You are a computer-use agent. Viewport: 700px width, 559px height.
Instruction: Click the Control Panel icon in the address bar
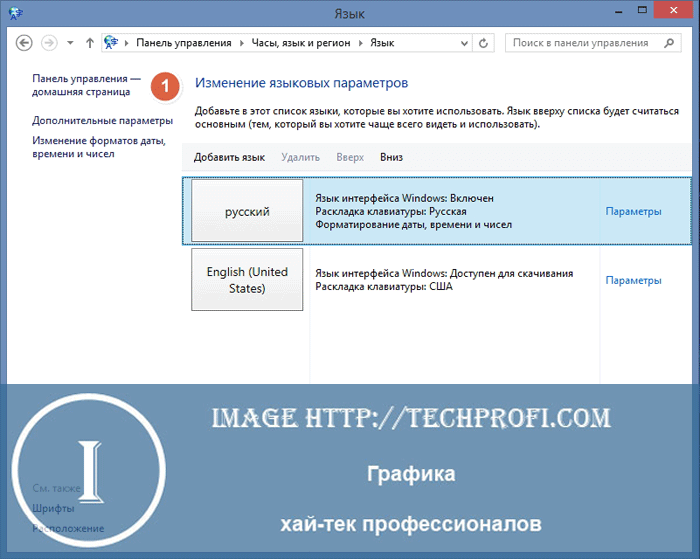[x=111, y=43]
